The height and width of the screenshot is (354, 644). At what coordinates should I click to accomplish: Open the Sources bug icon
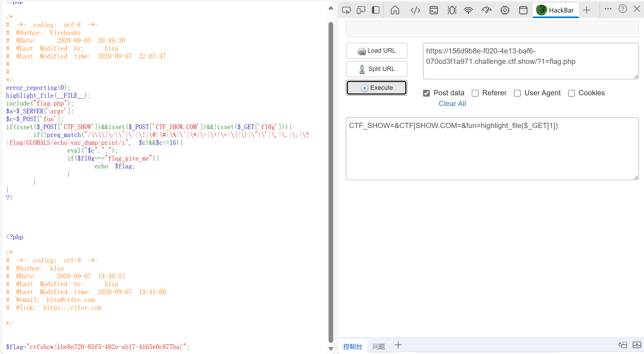pos(452,10)
